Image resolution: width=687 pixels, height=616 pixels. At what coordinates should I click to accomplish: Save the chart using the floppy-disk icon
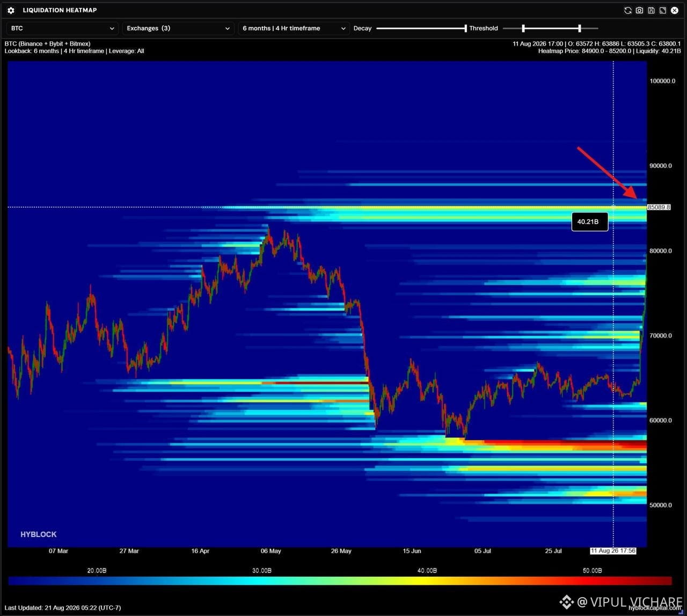coord(651,10)
